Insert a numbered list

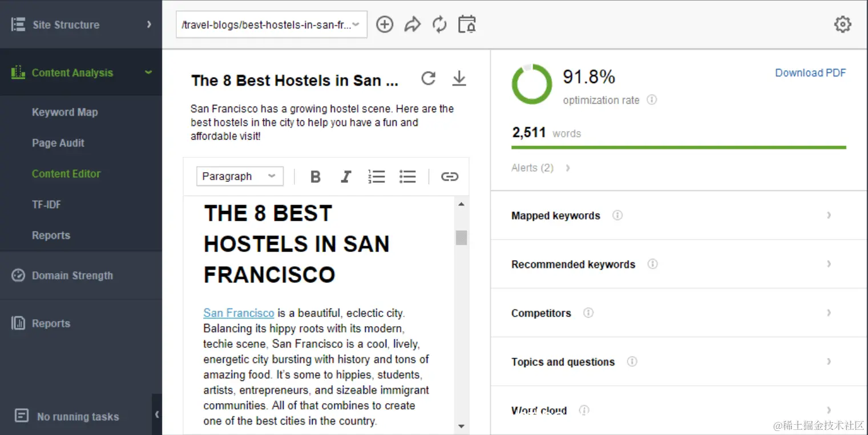click(x=377, y=177)
